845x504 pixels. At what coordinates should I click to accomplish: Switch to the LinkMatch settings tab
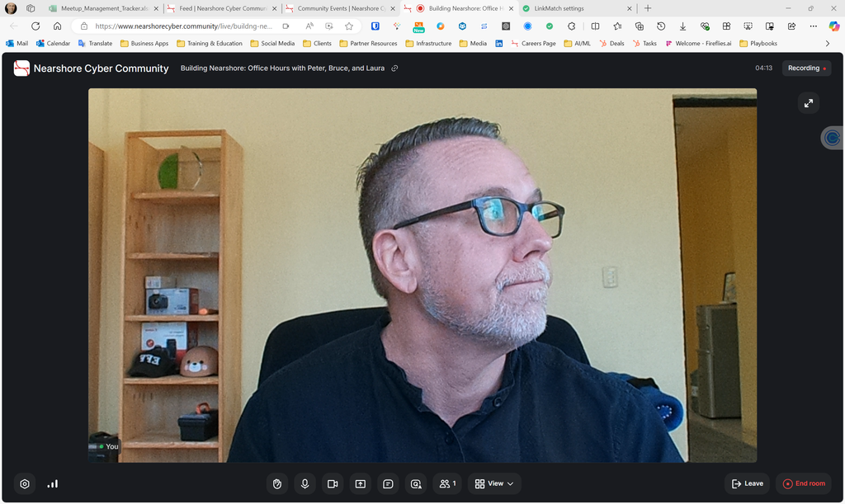[x=577, y=8]
